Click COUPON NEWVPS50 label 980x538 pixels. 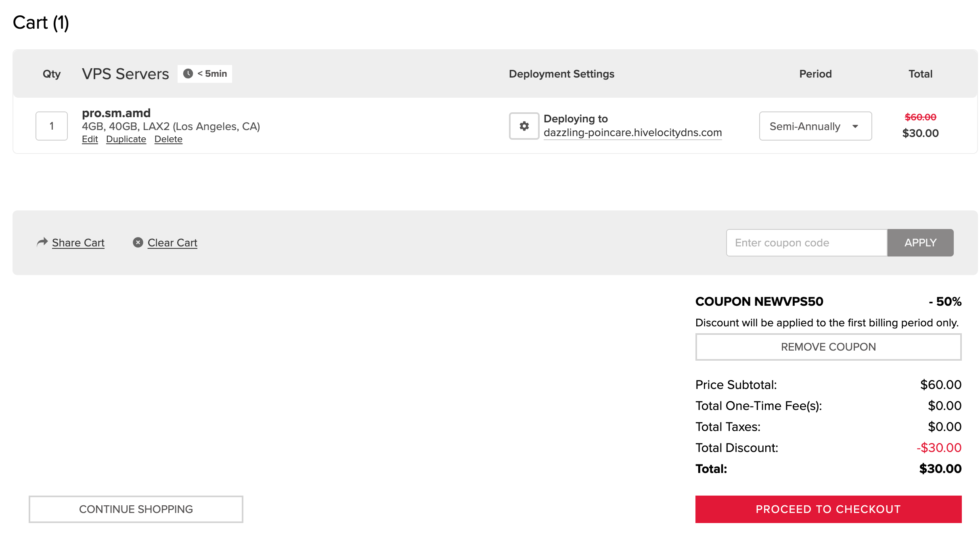pos(759,302)
